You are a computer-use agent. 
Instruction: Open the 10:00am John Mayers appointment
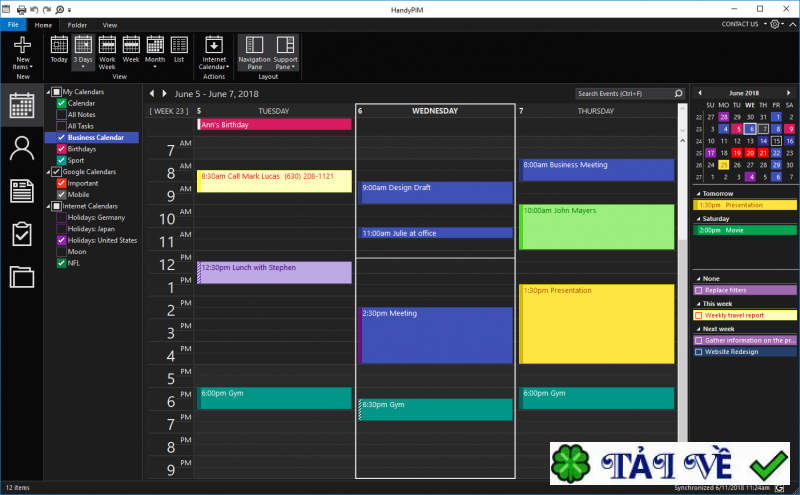(x=596, y=227)
